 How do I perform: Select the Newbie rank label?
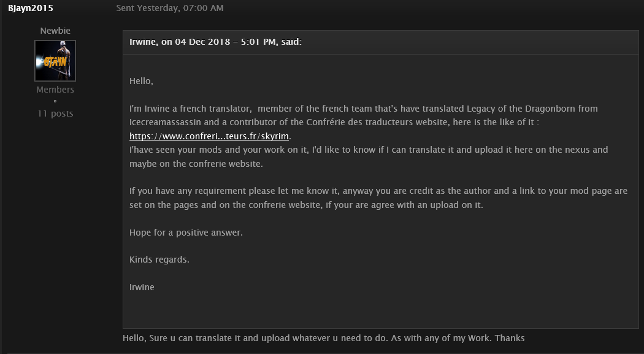click(55, 31)
